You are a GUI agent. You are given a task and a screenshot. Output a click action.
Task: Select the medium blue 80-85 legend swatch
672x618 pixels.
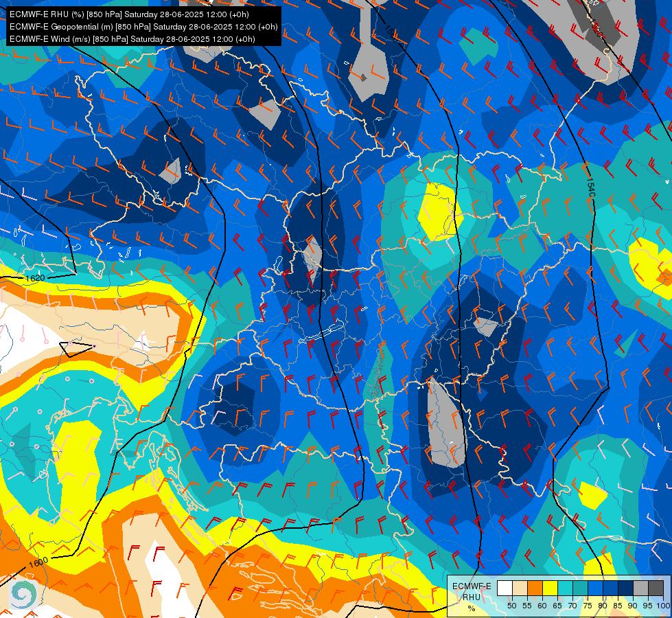[x=610, y=588]
